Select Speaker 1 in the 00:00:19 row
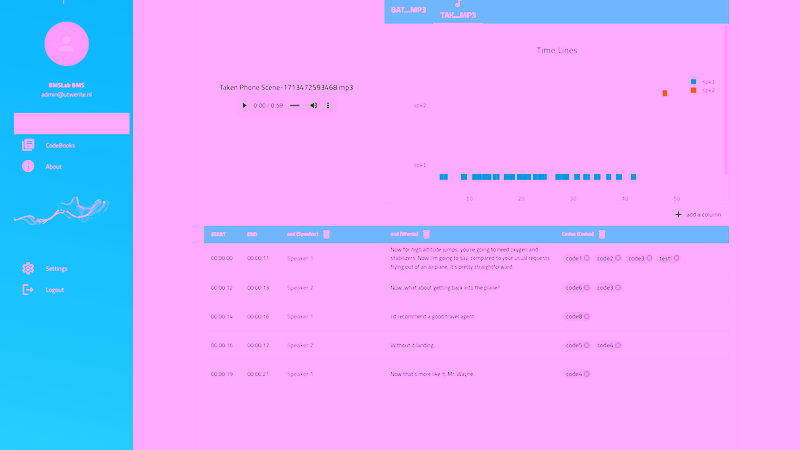 click(300, 374)
